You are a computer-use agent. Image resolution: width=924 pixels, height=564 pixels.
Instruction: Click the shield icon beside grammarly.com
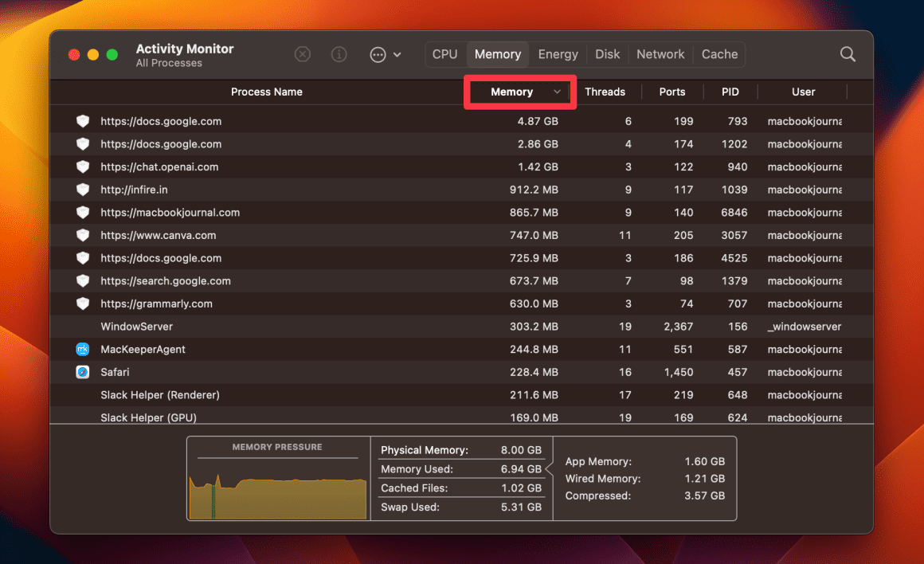pyautogui.click(x=83, y=304)
